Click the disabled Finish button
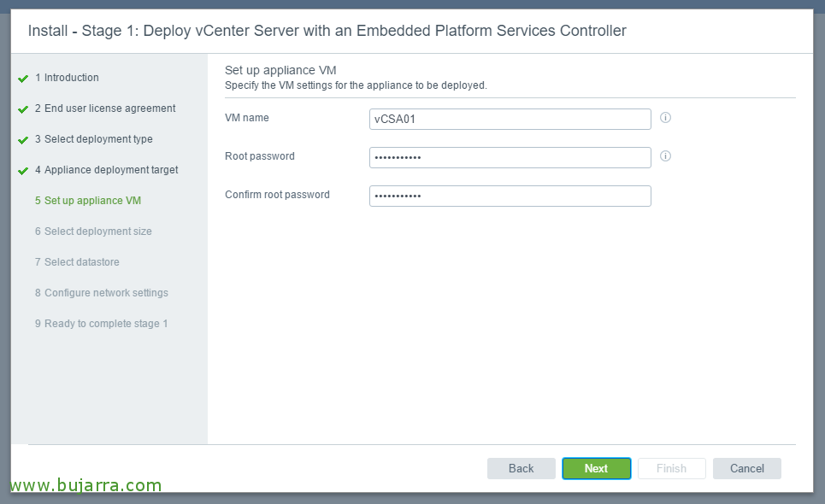Image resolution: width=825 pixels, height=504 pixels. pos(671,468)
